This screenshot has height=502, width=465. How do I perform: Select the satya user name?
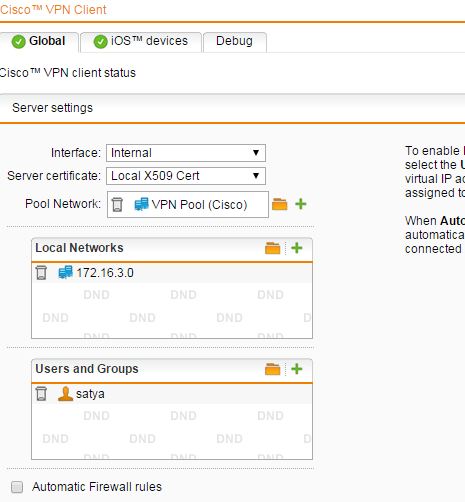pos(90,394)
